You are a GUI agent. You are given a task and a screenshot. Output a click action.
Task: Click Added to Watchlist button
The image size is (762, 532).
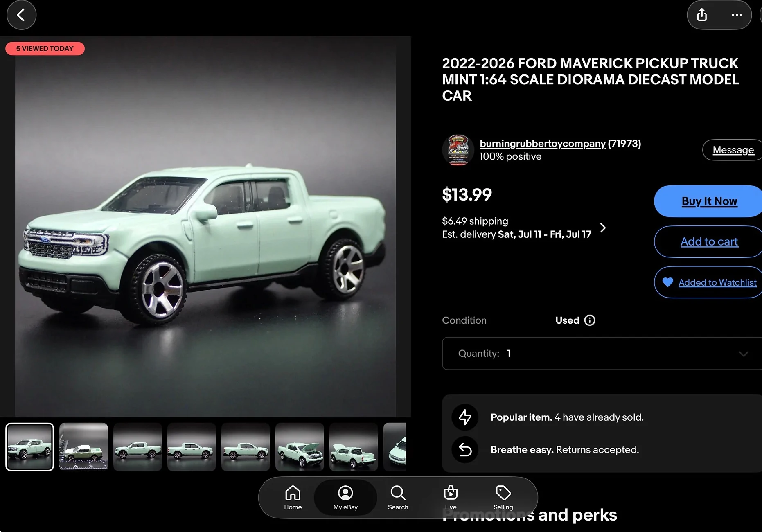(708, 282)
